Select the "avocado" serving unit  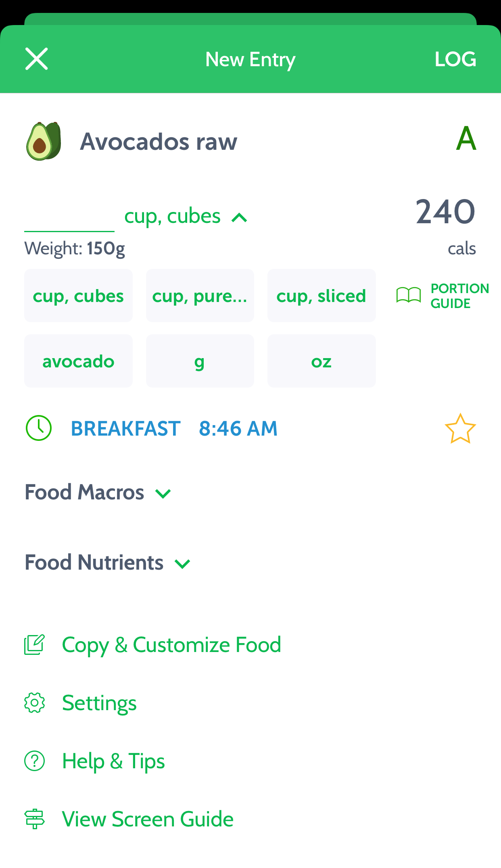78,361
